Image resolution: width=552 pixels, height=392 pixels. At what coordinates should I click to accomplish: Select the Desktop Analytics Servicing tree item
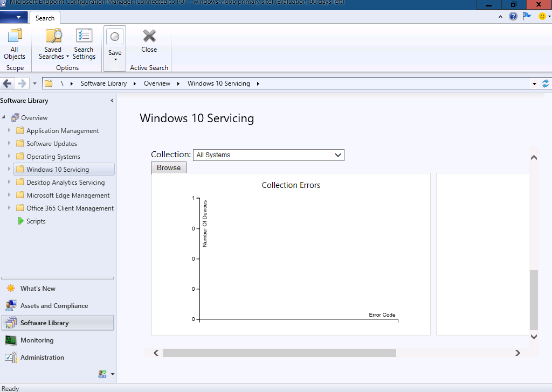[x=65, y=182]
